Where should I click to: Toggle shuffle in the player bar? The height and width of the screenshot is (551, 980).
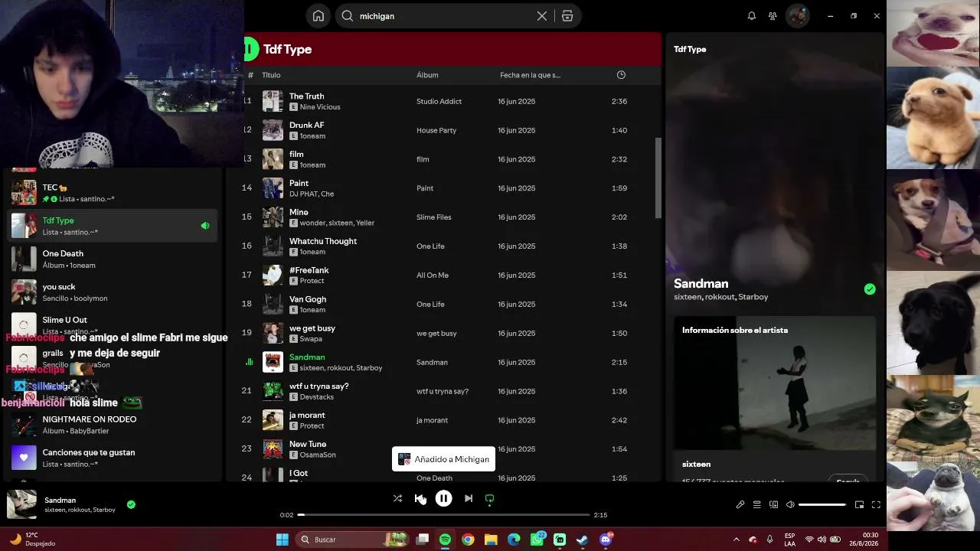(397, 499)
